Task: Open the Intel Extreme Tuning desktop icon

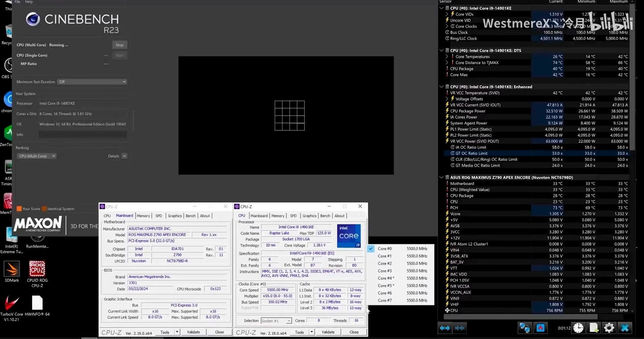Action: 11,241
